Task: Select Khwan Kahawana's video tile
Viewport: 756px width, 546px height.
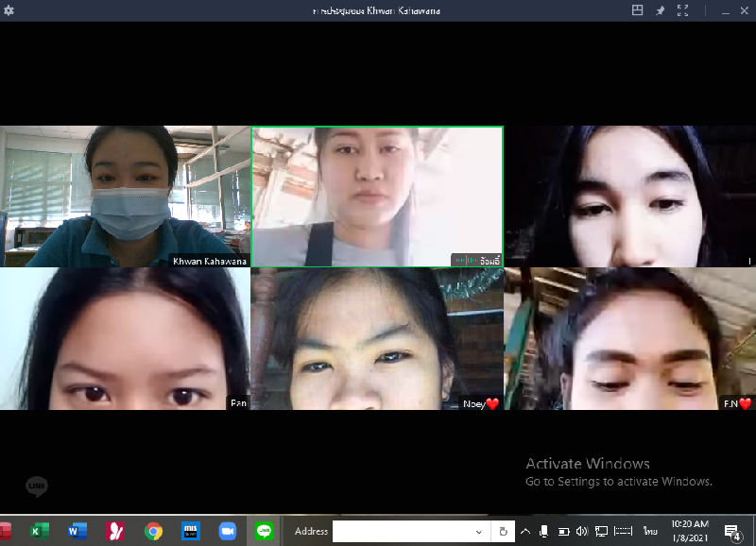Action: coord(125,196)
